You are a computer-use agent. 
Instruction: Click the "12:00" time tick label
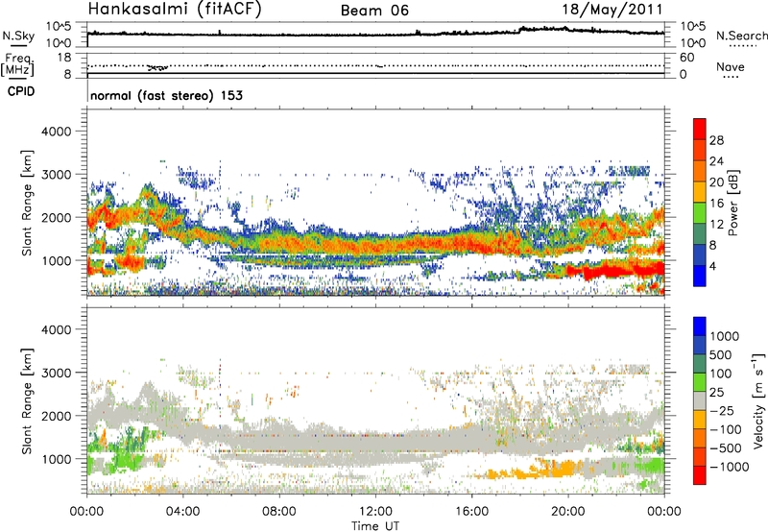[x=375, y=512]
